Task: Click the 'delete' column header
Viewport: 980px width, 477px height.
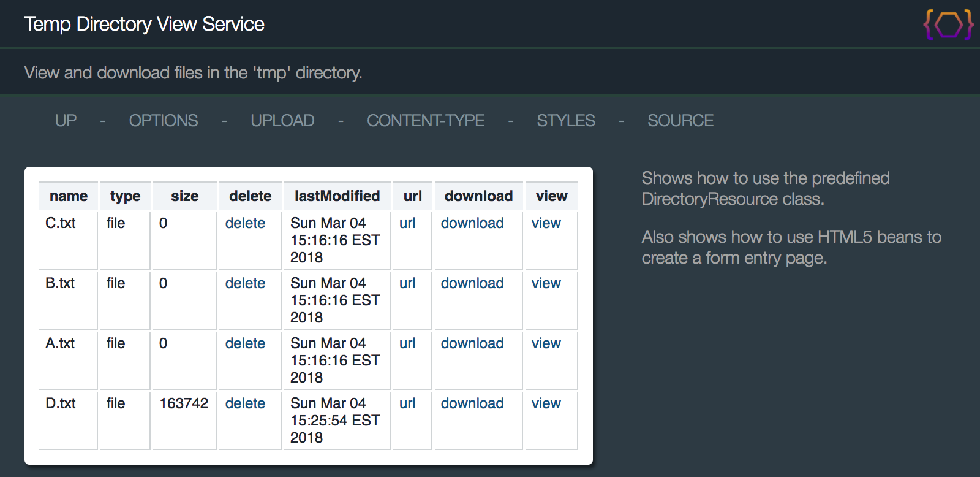Action: (x=251, y=196)
